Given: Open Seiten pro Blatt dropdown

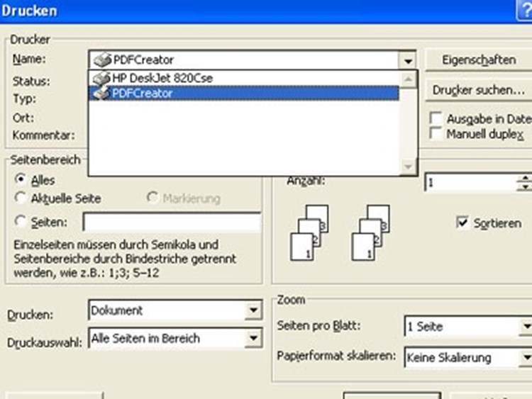Looking at the screenshot, I should [526, 327].
